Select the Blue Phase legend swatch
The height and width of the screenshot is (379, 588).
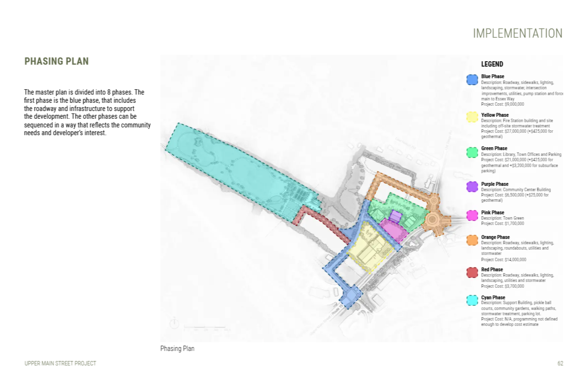471,79
